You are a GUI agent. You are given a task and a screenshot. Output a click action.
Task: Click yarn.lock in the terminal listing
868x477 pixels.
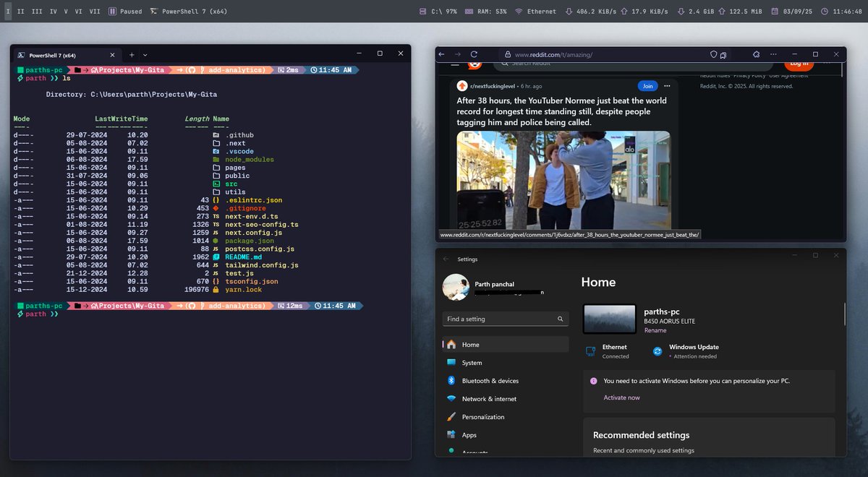point(243,290)
